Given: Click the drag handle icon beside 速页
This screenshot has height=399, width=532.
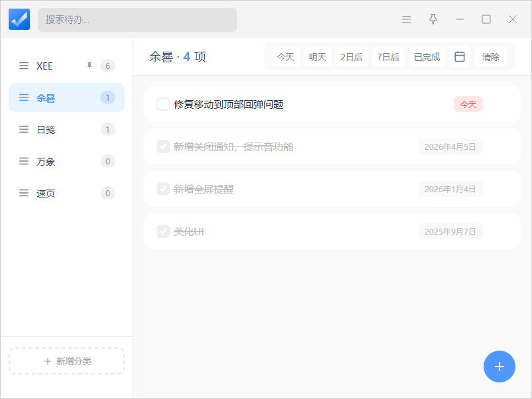Looking at the screenshot, I should pyautogui.click(x=24, y=194).
